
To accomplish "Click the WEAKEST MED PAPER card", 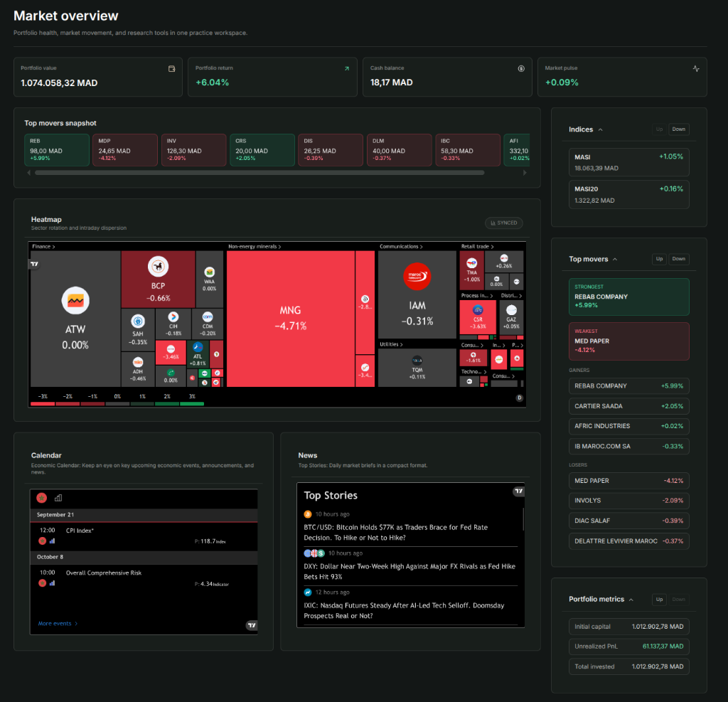I will click(x=628, y=341).
